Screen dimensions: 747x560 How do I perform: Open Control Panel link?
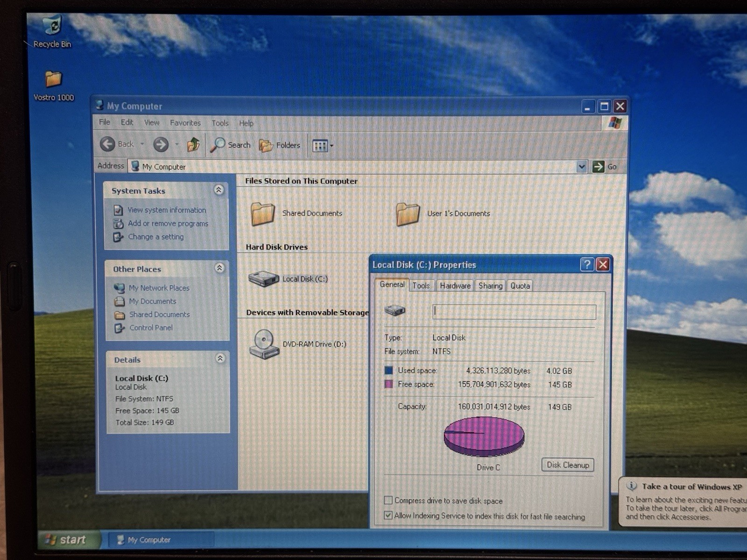(x=151, y=328)
